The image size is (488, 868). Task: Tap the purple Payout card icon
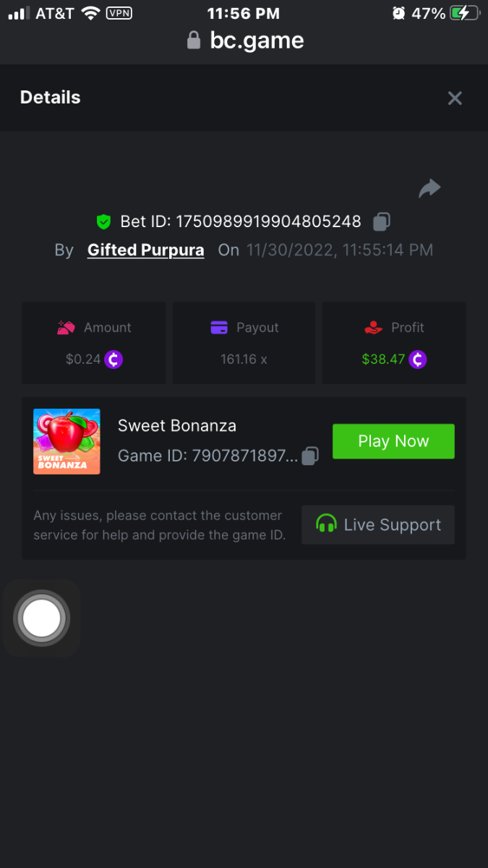(219, 328)
